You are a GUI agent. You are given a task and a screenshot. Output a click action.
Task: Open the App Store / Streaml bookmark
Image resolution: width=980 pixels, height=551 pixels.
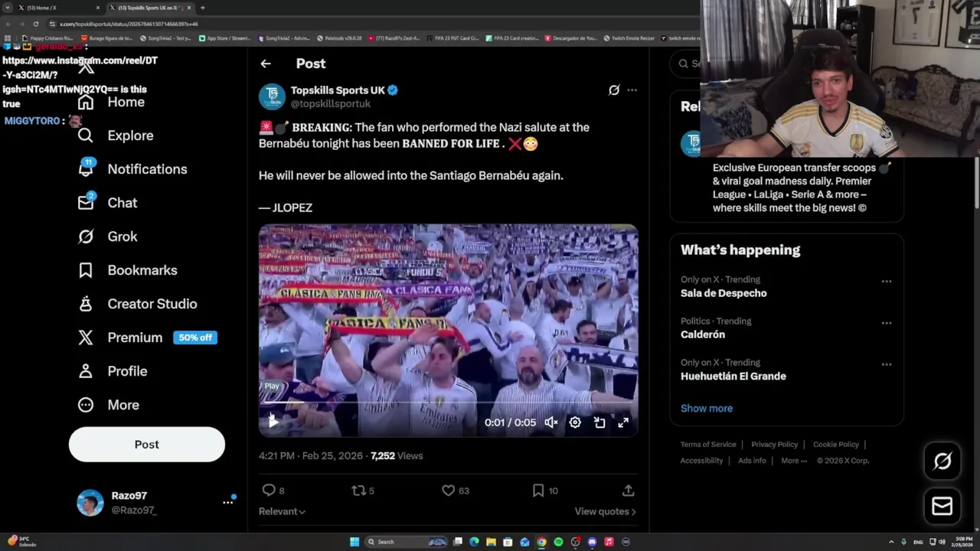coord(225,37)
